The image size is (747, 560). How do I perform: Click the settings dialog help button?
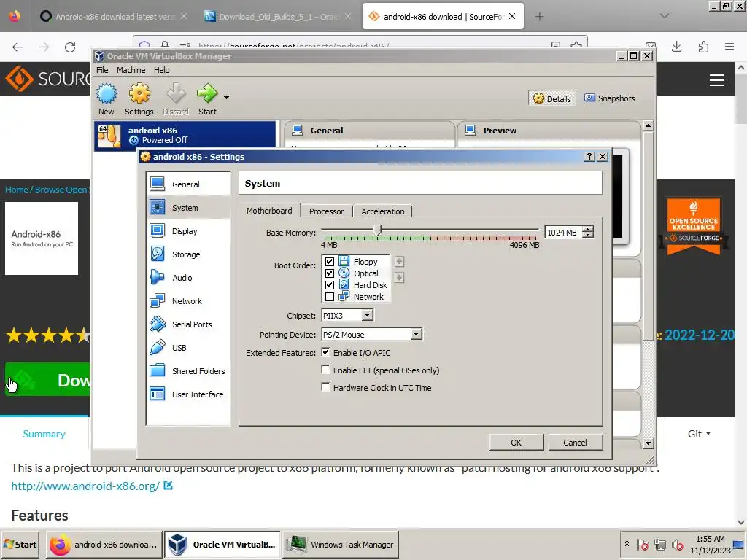coord(589,156)
